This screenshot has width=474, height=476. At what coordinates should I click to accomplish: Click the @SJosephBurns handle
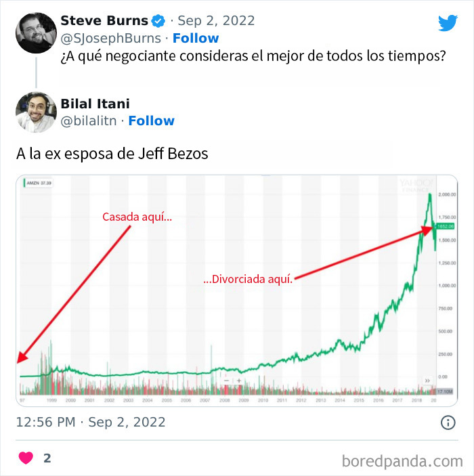(x=111, y=38)
